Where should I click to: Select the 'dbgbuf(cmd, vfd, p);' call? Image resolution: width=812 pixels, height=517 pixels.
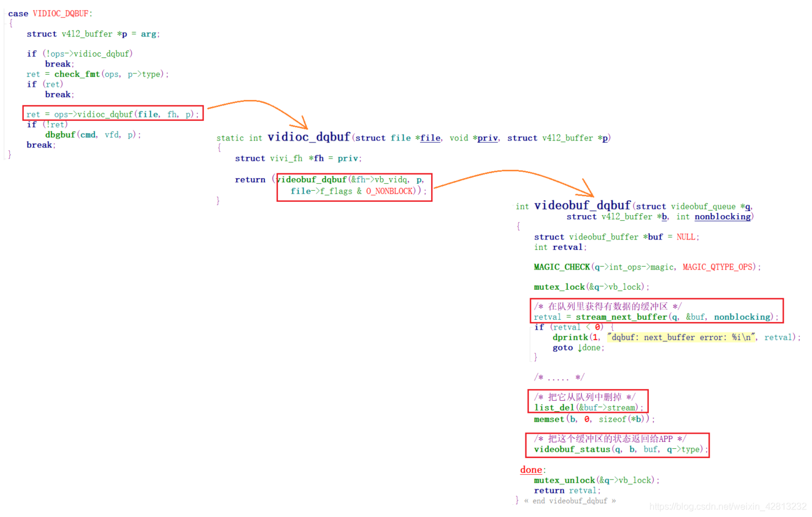(93, 135)
